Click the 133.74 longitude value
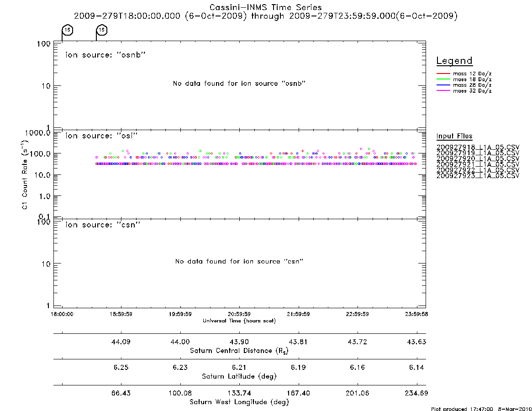The width and height of the screenshot is (532, 411). coord(239,393)
